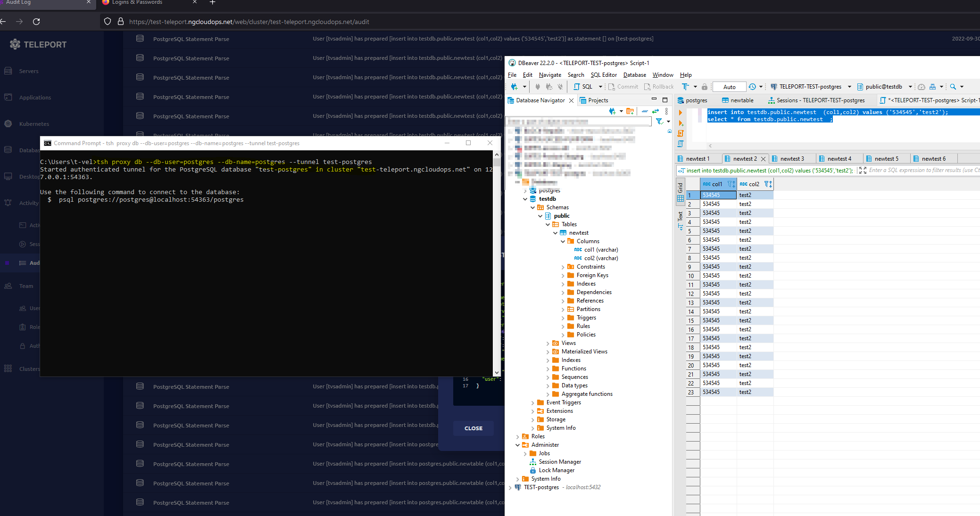
Task: Maximize the Database Navigator panel
Action: pos(665,100)
